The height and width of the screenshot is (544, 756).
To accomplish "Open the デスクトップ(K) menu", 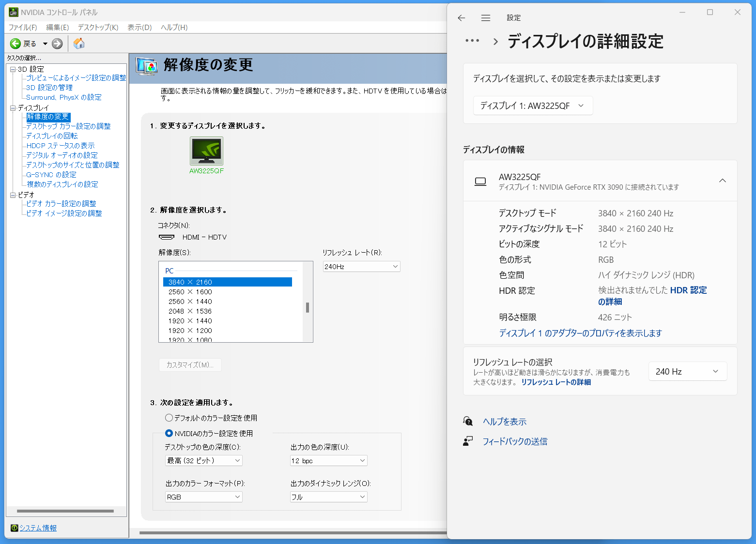I will [98, 27].
